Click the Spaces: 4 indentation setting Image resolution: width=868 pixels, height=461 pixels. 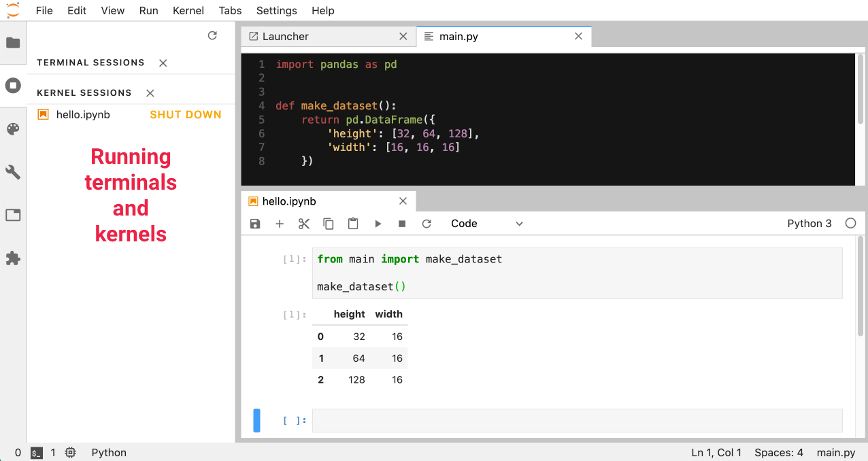pyautogui.click(x=779, y=452)
